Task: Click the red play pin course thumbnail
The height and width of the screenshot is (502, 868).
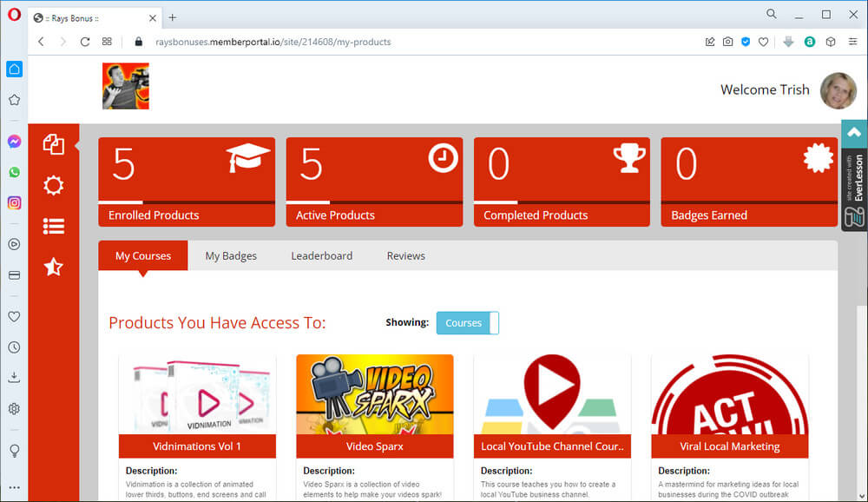Action: [552, 394]
